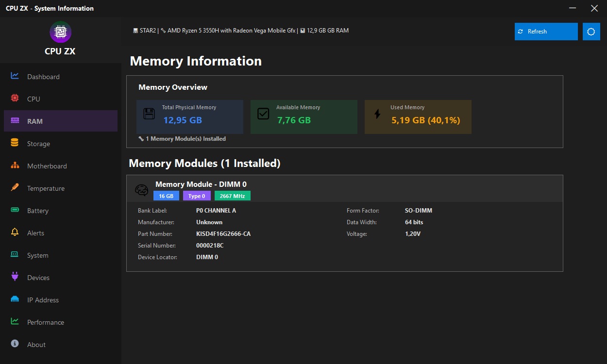Click the circular settings icon beside Refresh
The image size is (607, 364).
[591, 32]
